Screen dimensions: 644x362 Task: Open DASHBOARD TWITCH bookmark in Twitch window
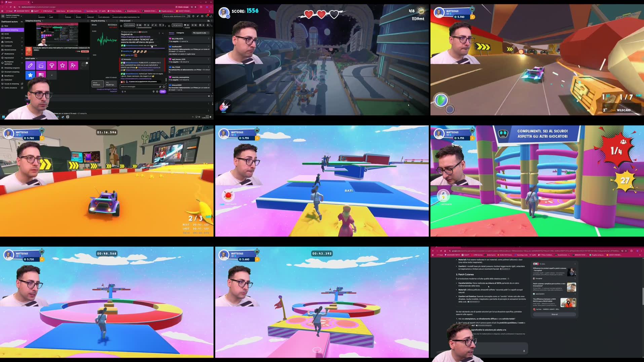coord(22,11)
